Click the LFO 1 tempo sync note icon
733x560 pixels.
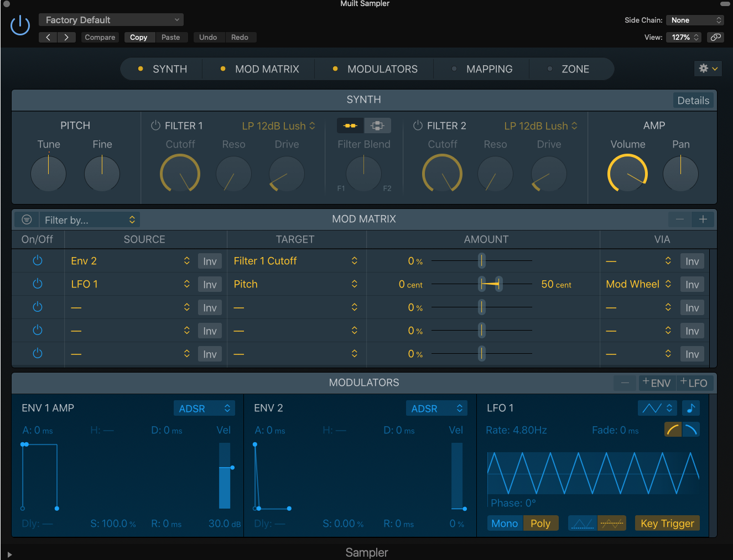click(690, 408)
